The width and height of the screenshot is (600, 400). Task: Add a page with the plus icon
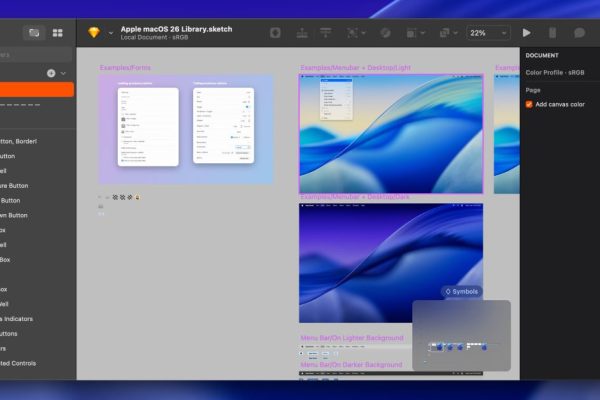point(51,73)
